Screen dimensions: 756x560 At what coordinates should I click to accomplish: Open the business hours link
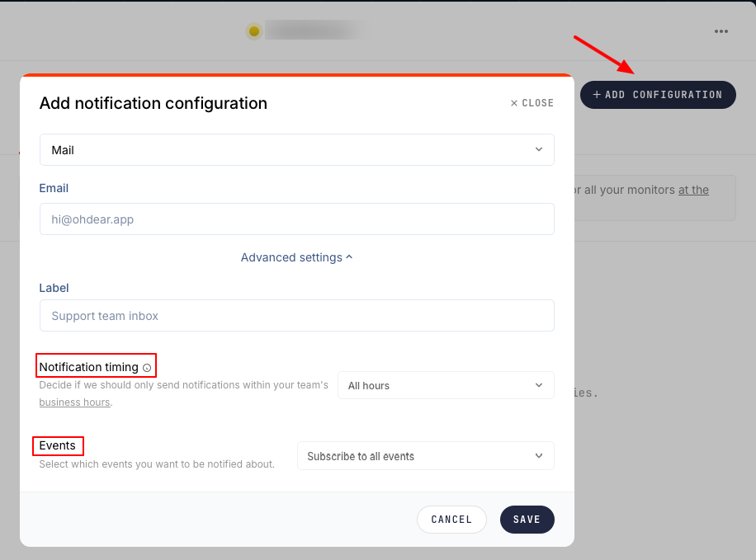coord(74,402)
